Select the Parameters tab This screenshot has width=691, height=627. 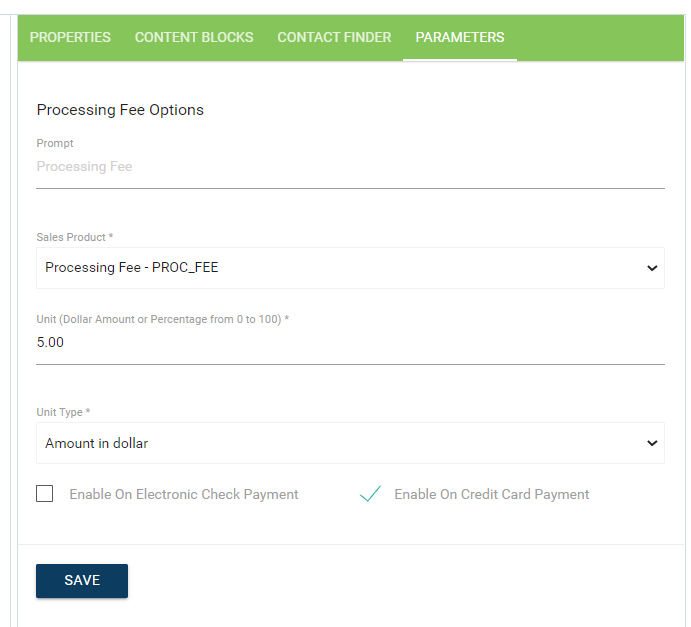pos(460,37)
